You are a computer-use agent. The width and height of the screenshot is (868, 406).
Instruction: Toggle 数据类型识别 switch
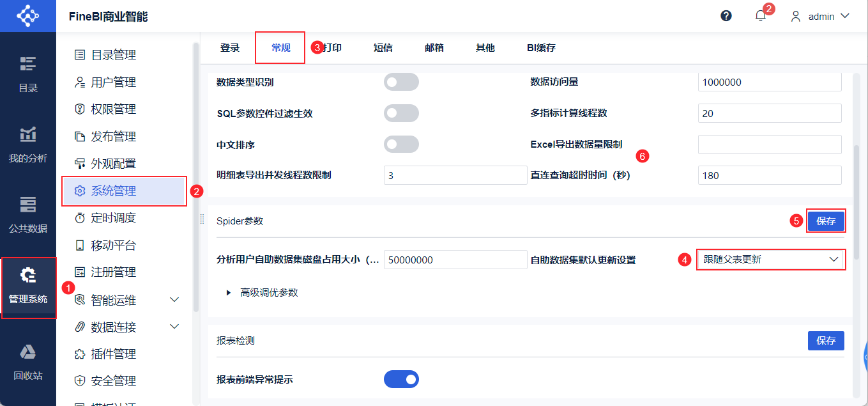[401, 82]
